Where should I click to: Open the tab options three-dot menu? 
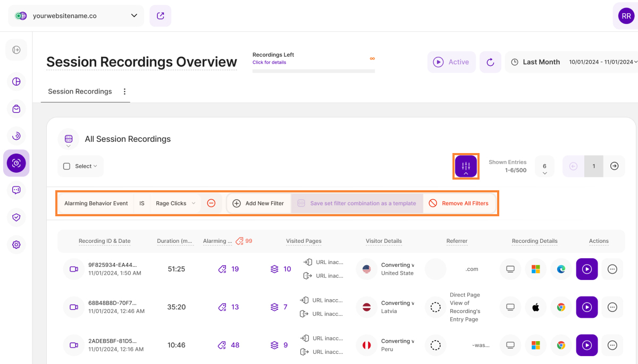point(125,91)
